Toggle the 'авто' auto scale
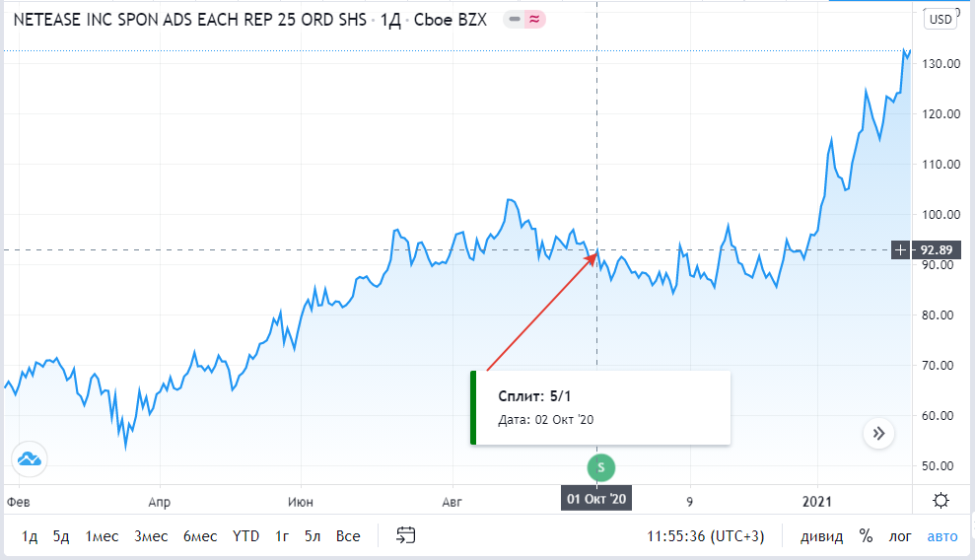 pos(940,536)
